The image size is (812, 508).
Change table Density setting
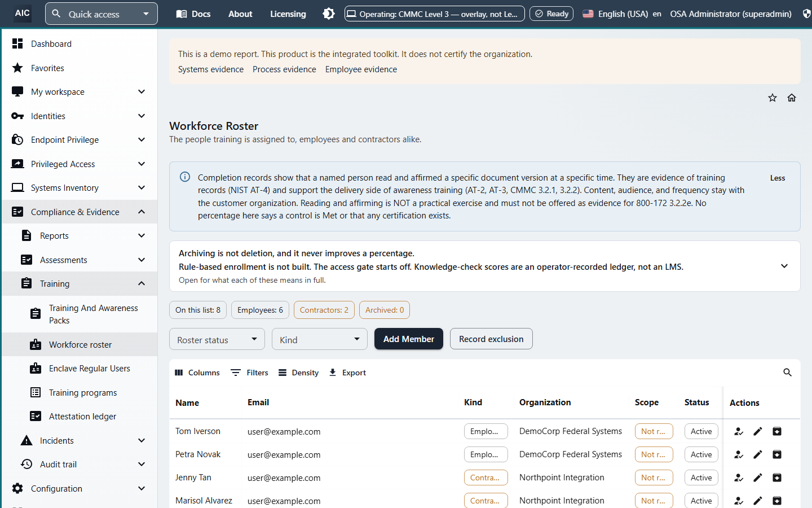coord(299,373)
